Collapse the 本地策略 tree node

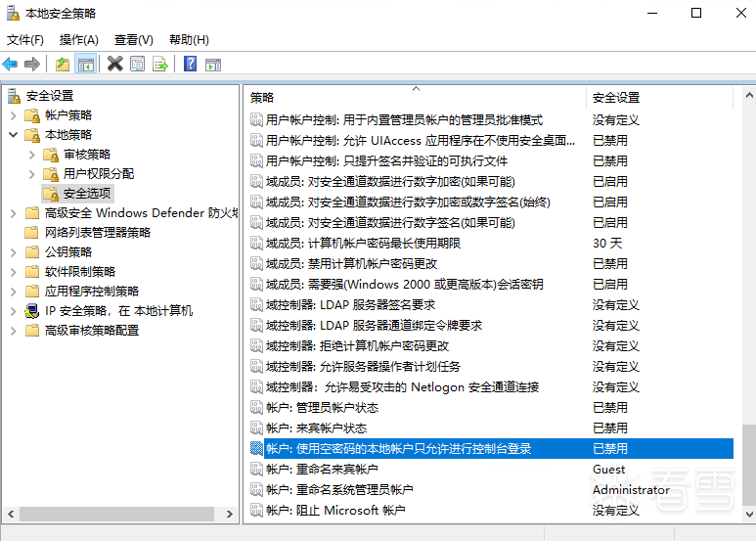[14, 135]
